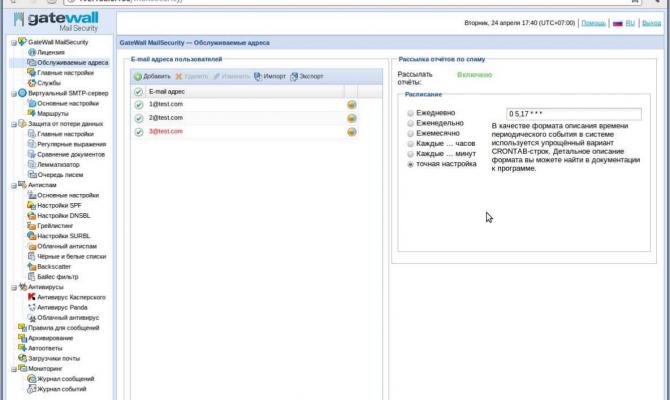Open Журнал сообщений item

65,379
